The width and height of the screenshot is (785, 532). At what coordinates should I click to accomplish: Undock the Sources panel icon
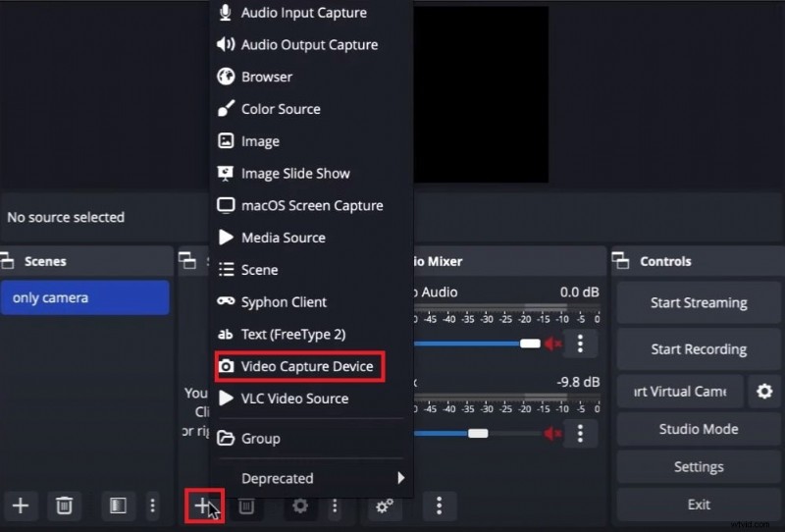pos(187,260)
